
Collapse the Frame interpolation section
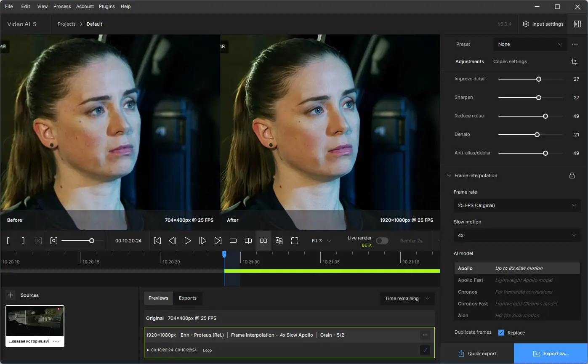449,175
